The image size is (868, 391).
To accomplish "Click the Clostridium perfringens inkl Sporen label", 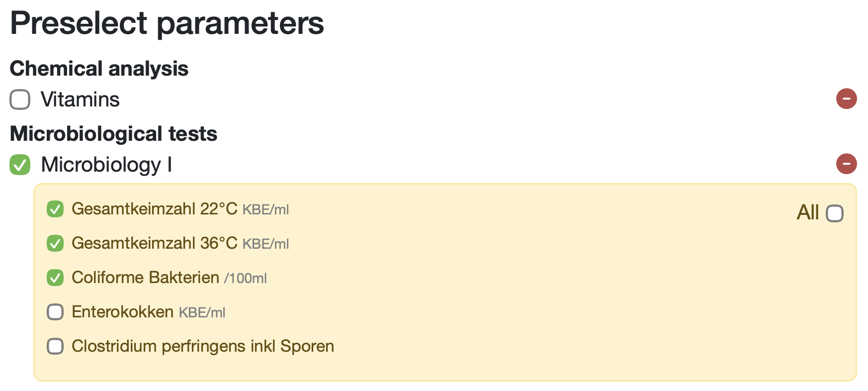I will [x=202, y=346].
